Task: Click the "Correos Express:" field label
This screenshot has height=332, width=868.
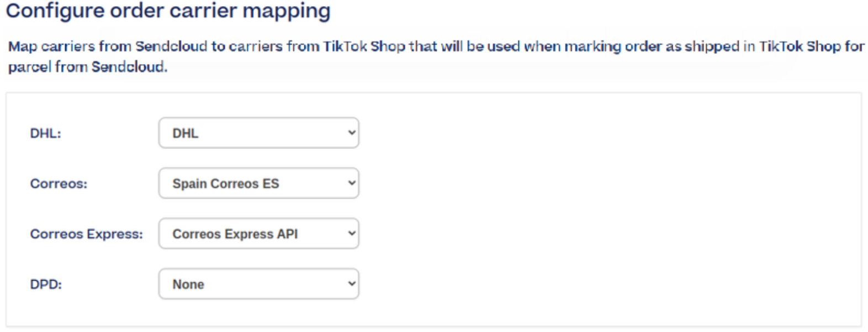Action: (86, 234)
